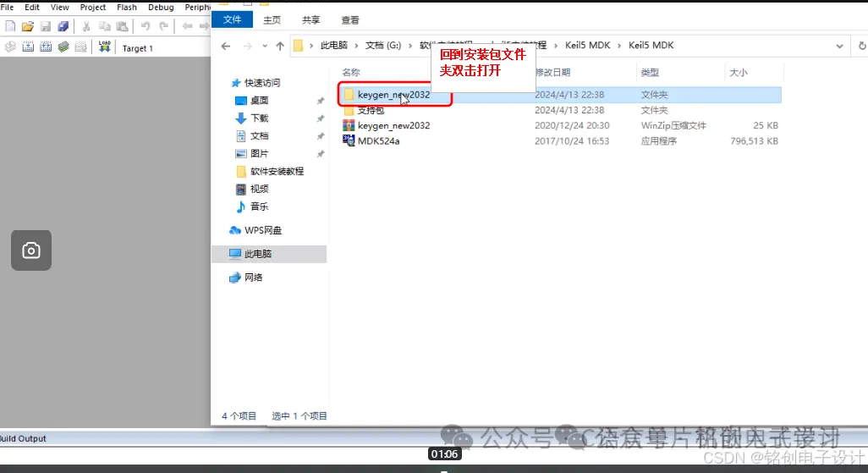Viewport: 868px width, 473px height.
Task: Open 图片 in the navigation pane
Action: (259, 153)
